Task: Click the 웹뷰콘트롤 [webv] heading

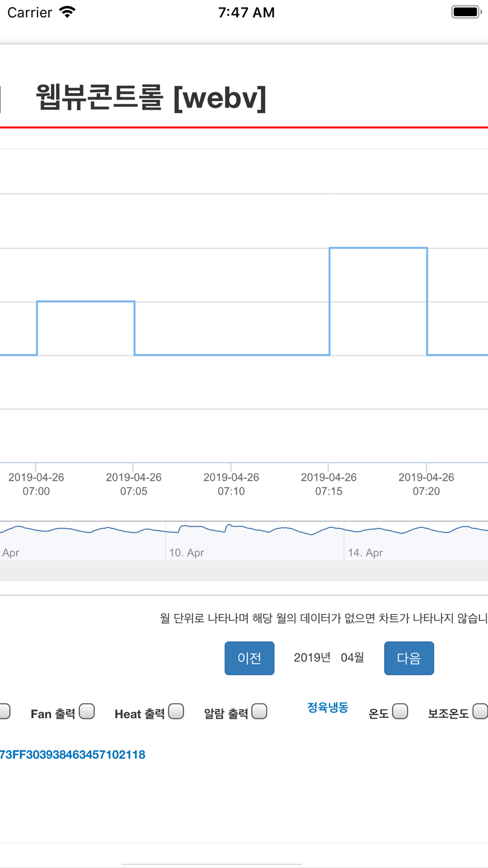Action: (x=151, y=97)
